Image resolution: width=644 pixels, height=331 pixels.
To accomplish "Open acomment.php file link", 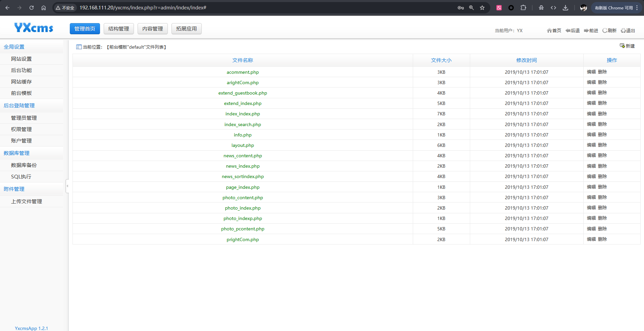I will pos(243,72).
